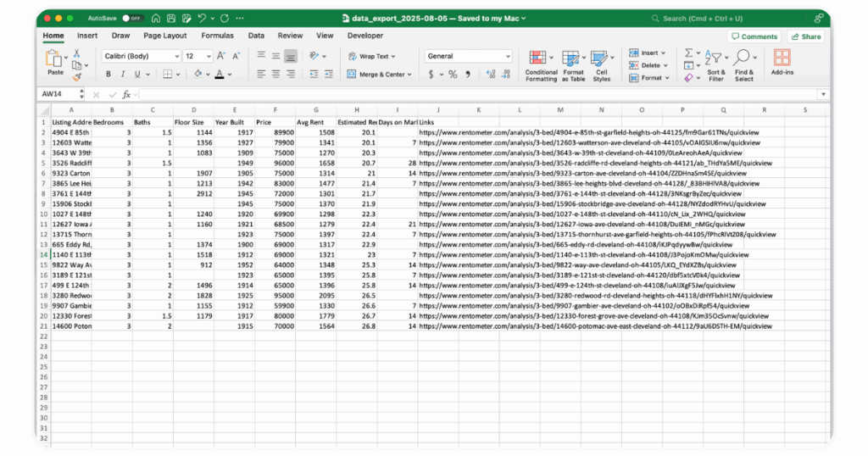This screenshot has width=868, height=456.
Task: Open the General number format dropdown
Action: click(x=468, y=56)
